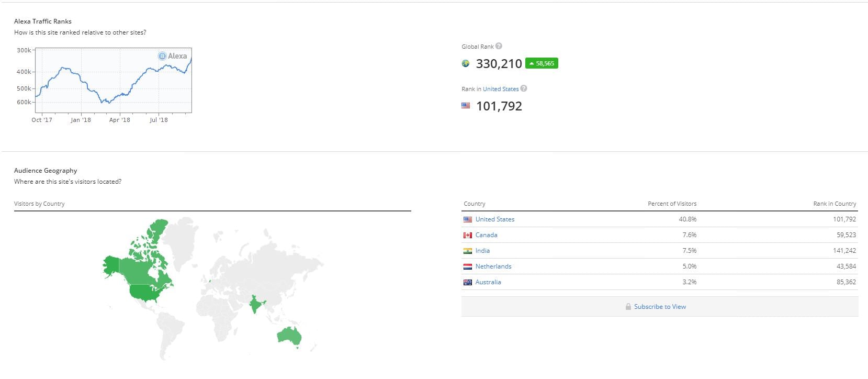Click the US rank value 101,792 large text
The height and width of the screenshot is (379, 868).
499,106
